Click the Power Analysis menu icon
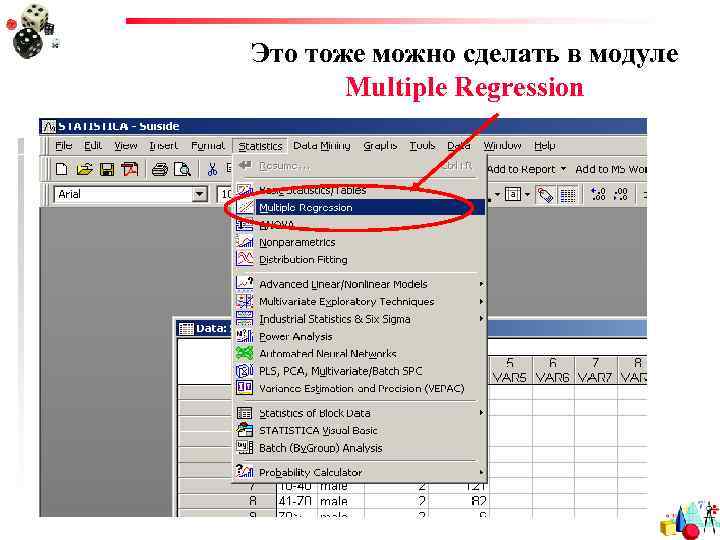Image resolution: width=720 pixels, height=540 pixels. (x=244, y=336)
